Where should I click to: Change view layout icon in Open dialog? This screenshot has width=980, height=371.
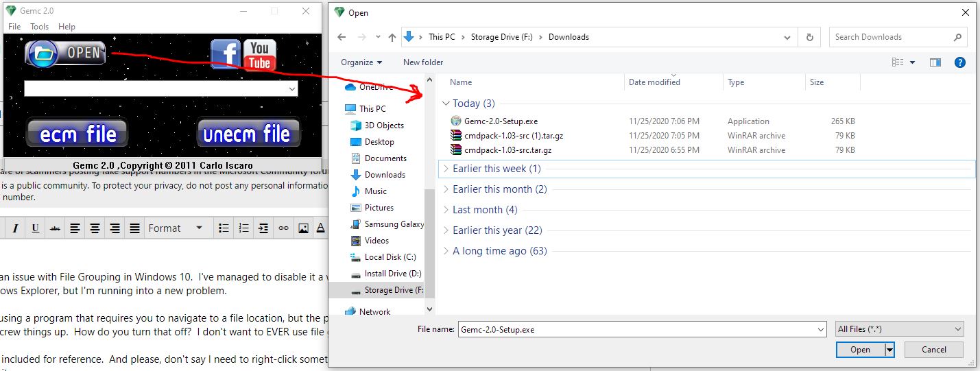tap(898, 62)
